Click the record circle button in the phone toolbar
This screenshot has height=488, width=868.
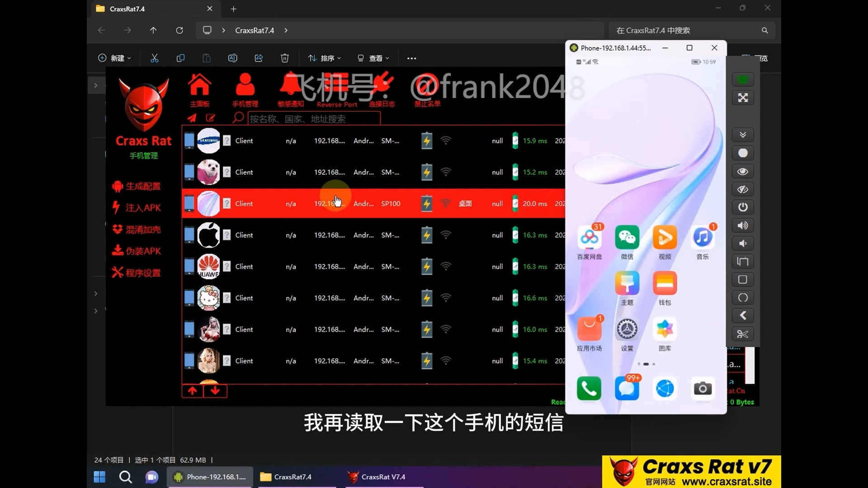pos(743,153)
